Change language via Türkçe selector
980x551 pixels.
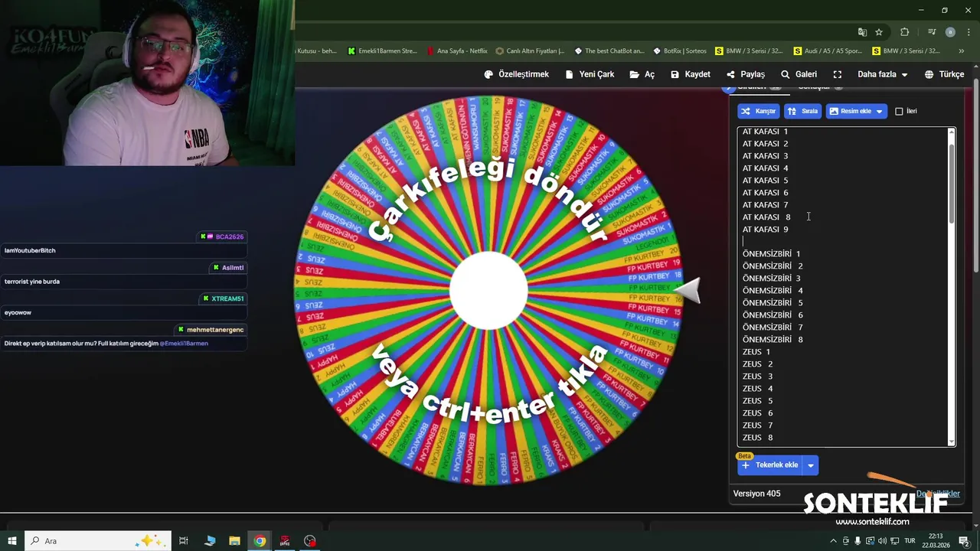(x=944, y=74)
